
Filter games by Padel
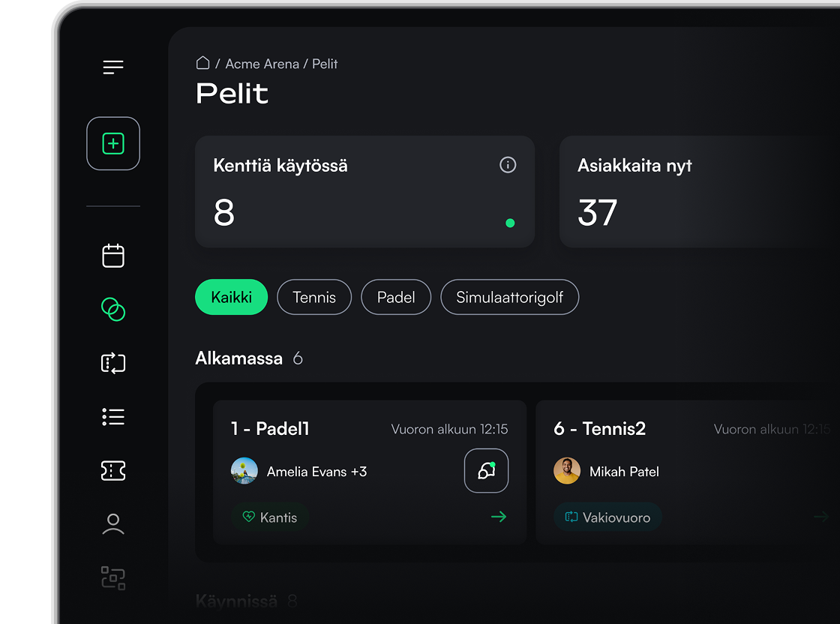pos(396,297)
